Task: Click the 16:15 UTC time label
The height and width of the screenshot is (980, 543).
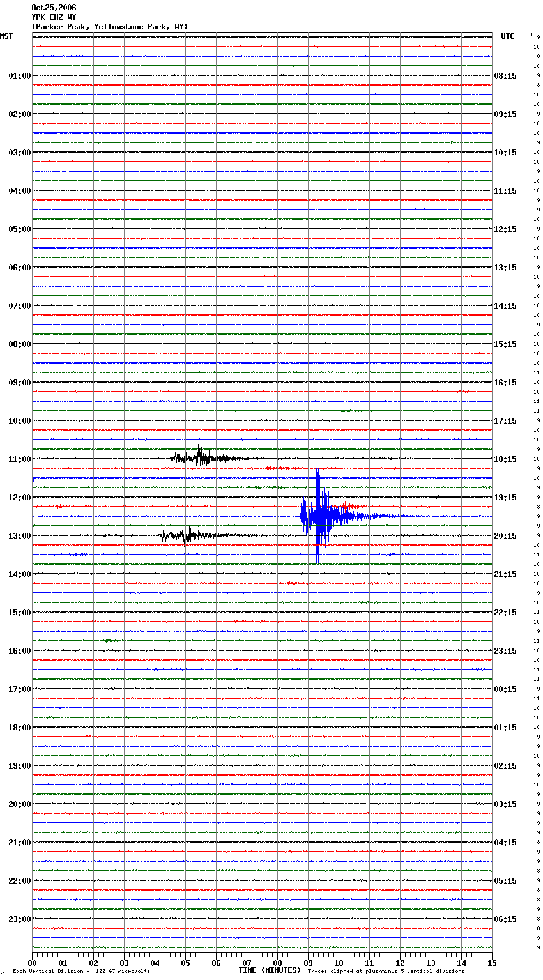Action: 505,383
